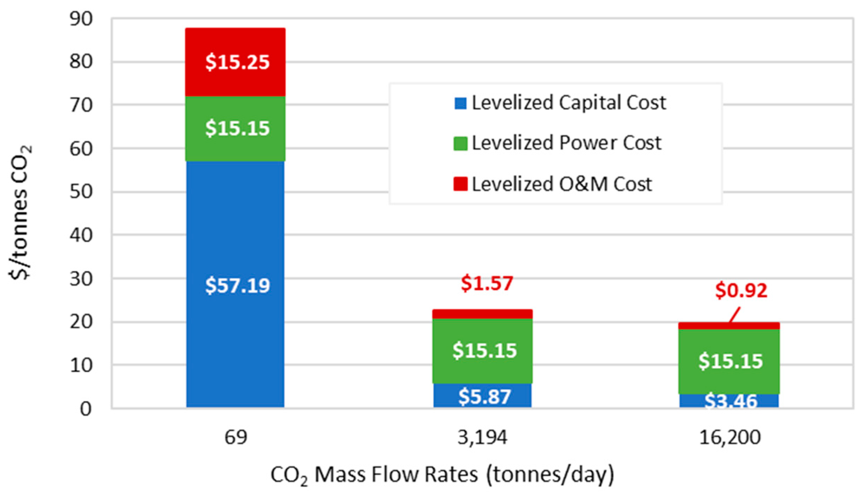This screenshot has width=868, height=497.
Task: Select the 3,194 x-axis category label
Action: 482,438
